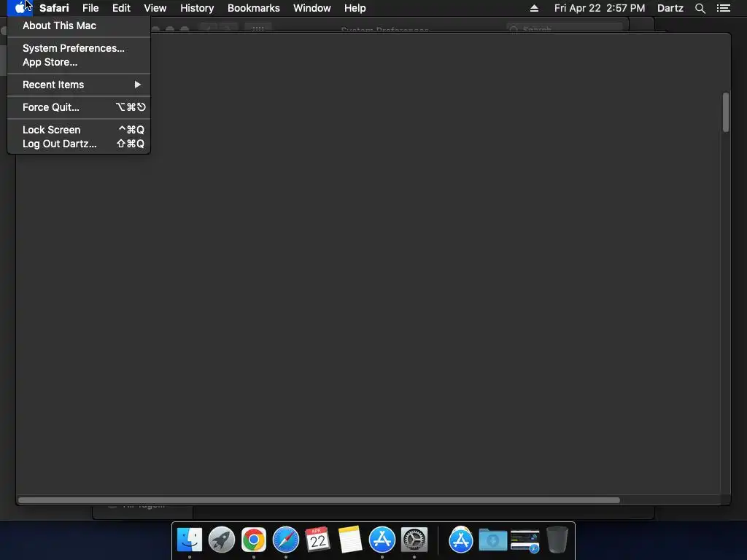747x560 pixels.
Task: Click the Apple menu icon
Action: click(x=20, y=7)
